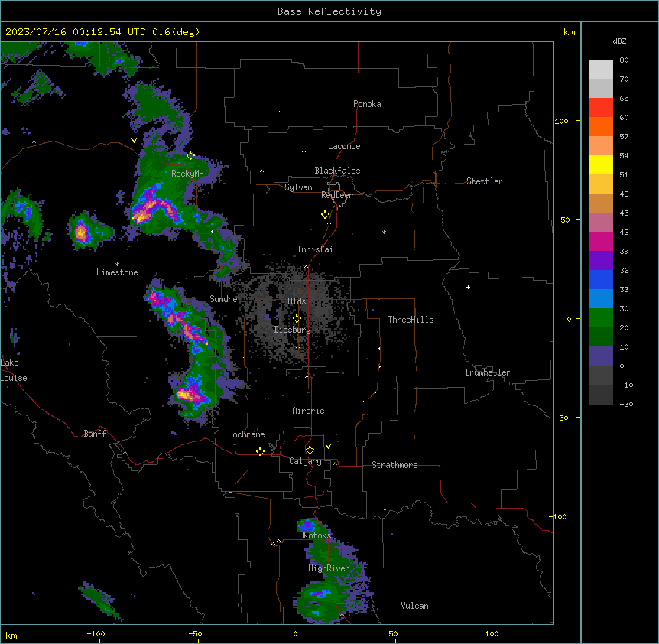This screenshot has width=659, height=644.
Task: Pick the tan 48–45 dBZ legend swatch
Action: 601,203
